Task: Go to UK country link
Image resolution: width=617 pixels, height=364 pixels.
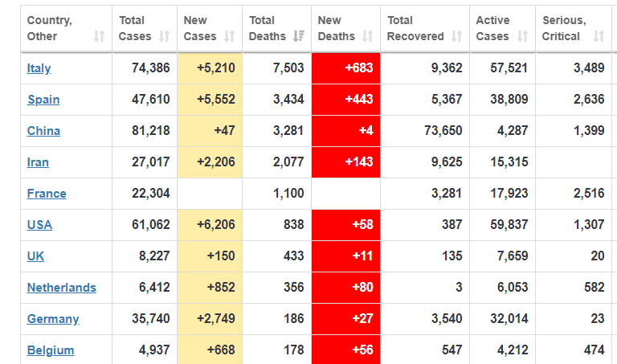Action: click(35, 256)
